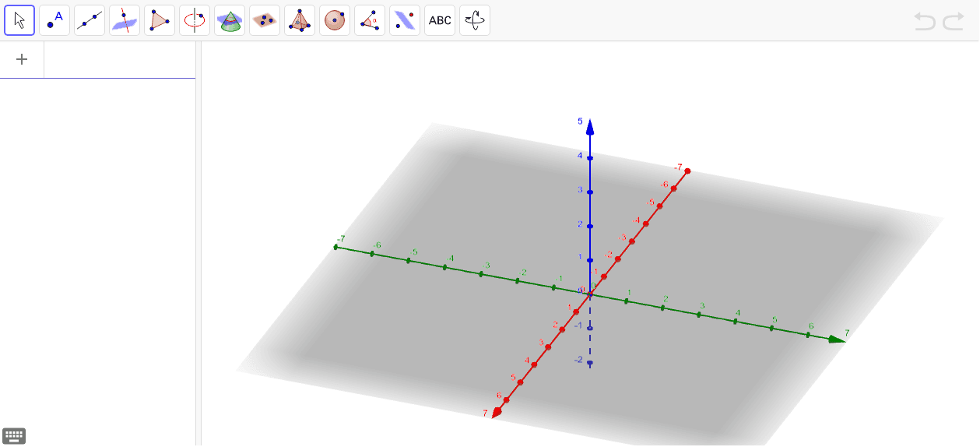Click the red x-axis arrowhead near 7
This screenshot has height=447, width=980.
tap(497, 411)
